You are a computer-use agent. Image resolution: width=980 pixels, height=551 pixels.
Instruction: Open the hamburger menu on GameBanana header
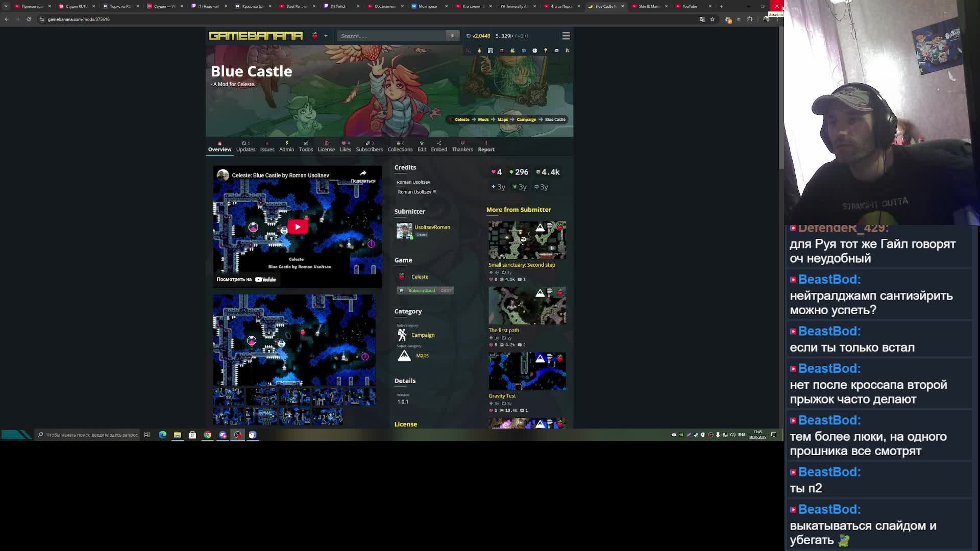click(566, 36)
